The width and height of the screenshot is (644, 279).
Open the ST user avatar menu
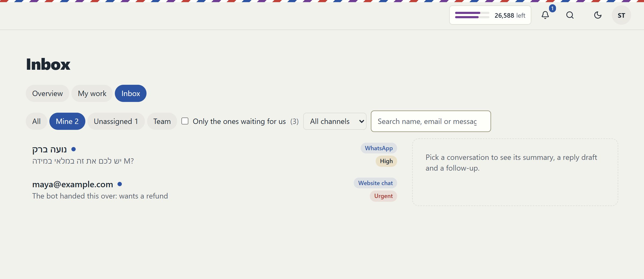[x=621, y=15]
